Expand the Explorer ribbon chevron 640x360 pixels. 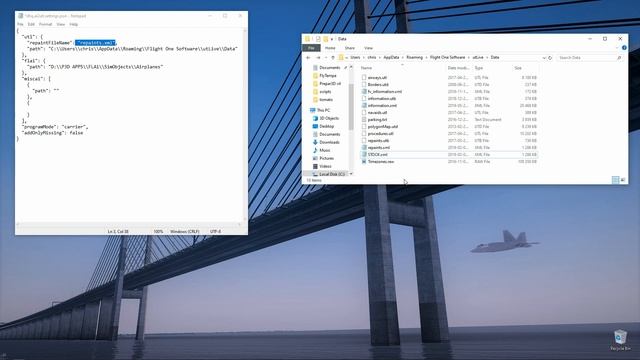[x=616, y=48]
